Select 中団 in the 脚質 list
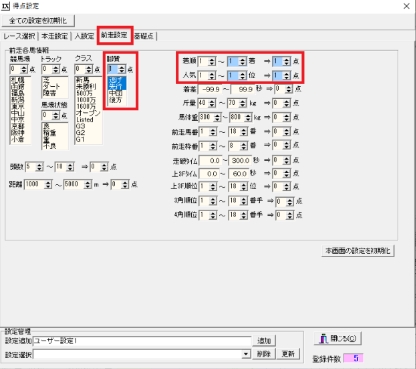The image size is (416, 369). [x=116, y=93]
